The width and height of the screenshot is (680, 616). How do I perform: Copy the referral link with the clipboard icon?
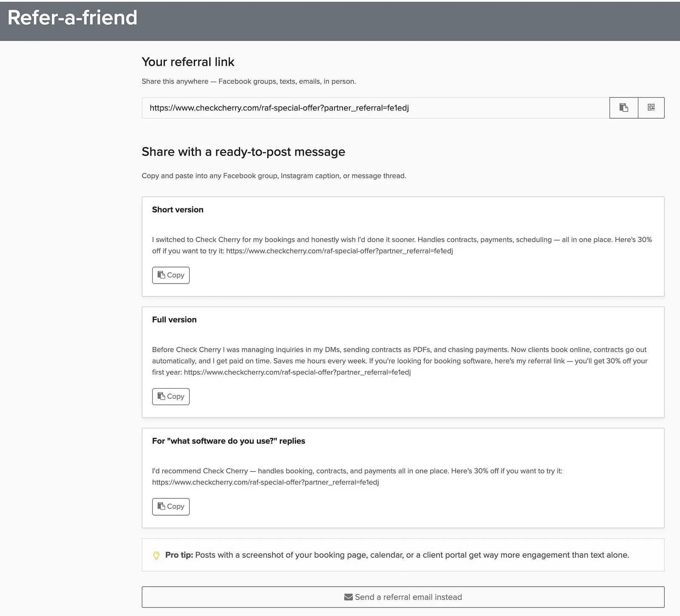624,108
